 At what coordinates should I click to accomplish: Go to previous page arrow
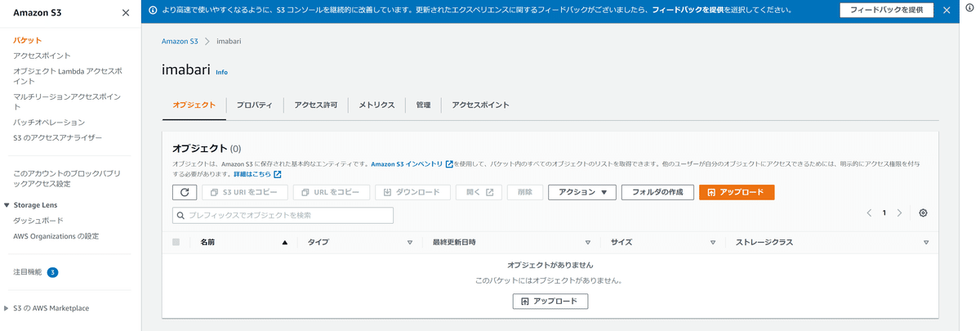(x=869, y=212)
